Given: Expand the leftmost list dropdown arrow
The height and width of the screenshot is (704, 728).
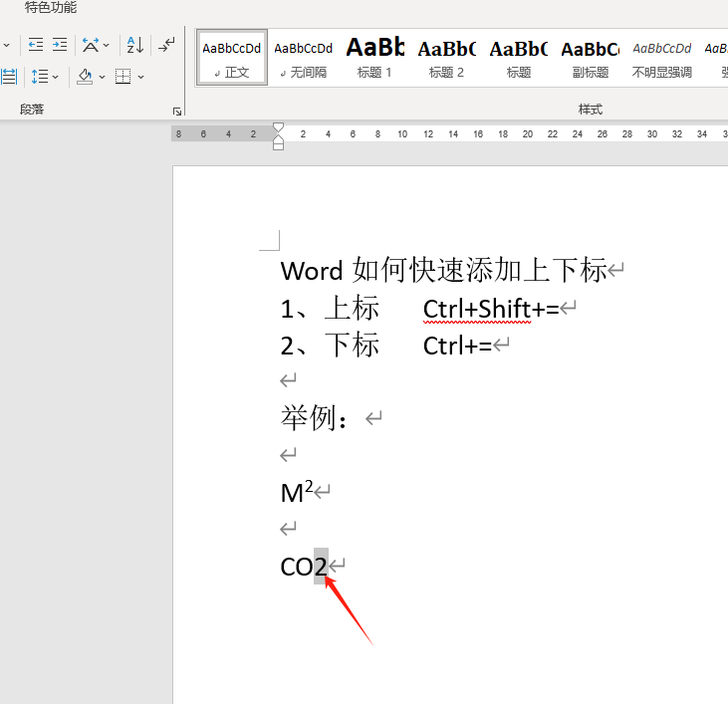Looking at the screenshot, I should pyautogui.click(x=7, y=45).
